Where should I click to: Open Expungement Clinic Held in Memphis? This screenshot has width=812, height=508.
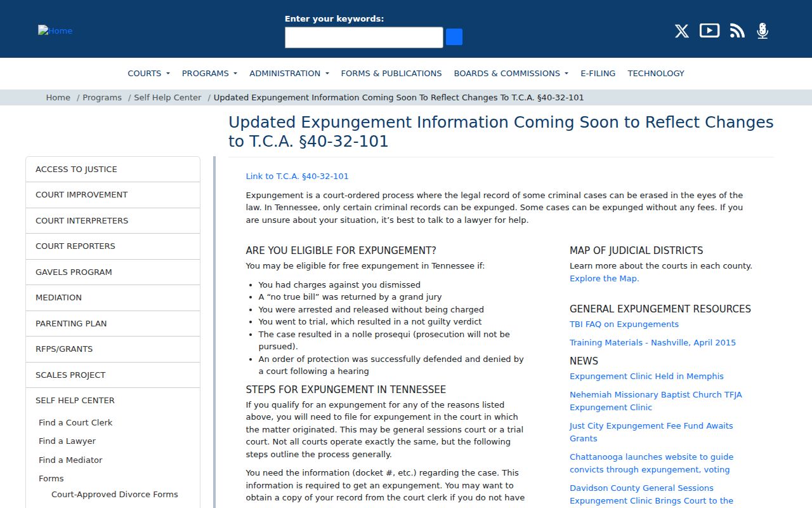(x=646, y=376)
